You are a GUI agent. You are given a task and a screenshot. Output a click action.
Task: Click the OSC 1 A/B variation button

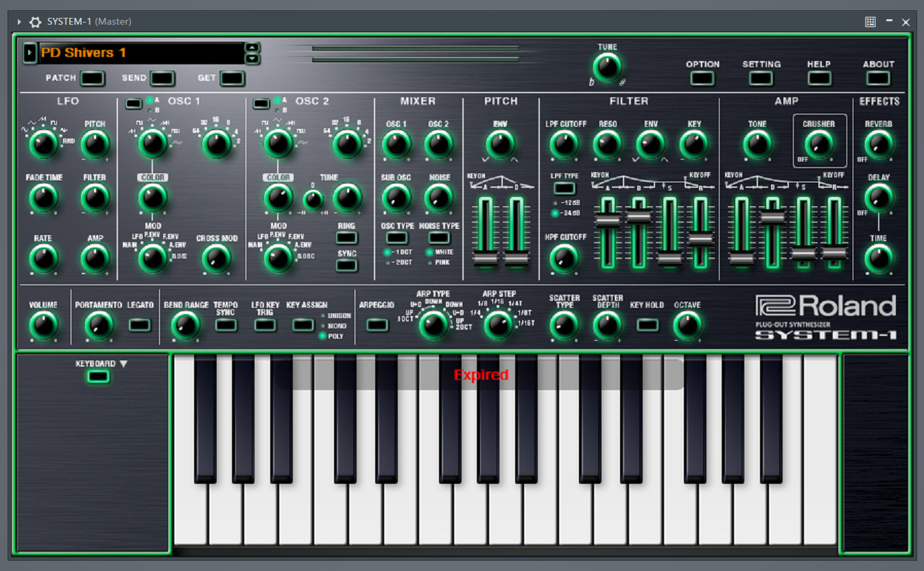pyautogui.click(x=133, y=104)
